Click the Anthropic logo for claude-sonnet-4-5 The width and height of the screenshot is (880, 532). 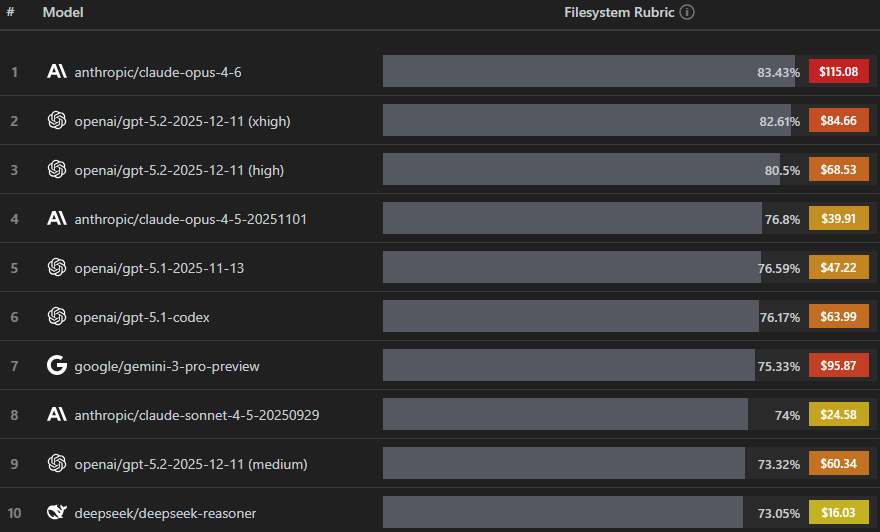point(56,415)
